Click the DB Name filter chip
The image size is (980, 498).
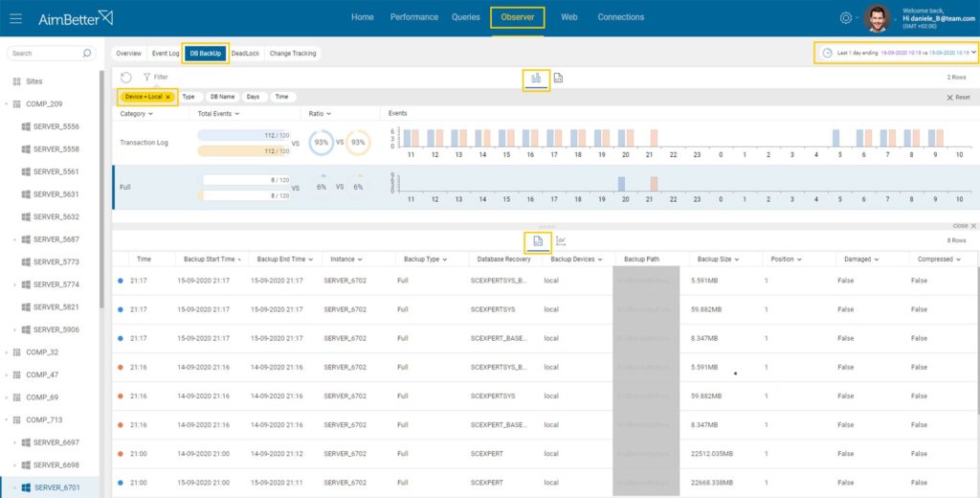tap(222, 97)
